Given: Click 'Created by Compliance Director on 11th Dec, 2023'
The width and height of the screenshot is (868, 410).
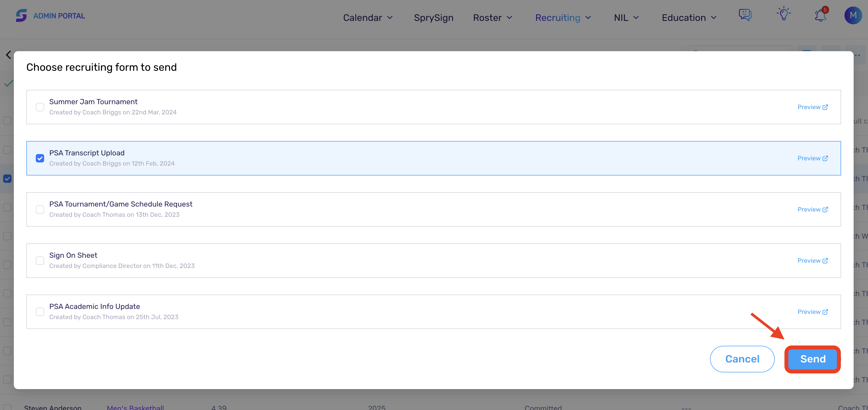Looking at the screenshot, I should [122, 266].
